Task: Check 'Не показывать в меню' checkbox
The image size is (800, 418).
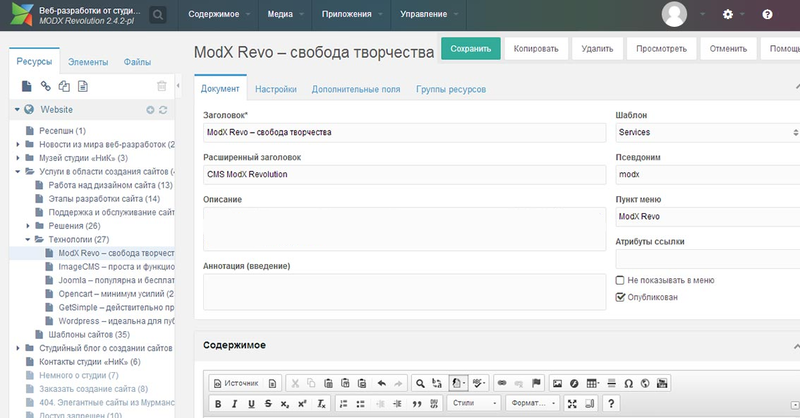Action: pyautogui.click(x=621, y=280)
